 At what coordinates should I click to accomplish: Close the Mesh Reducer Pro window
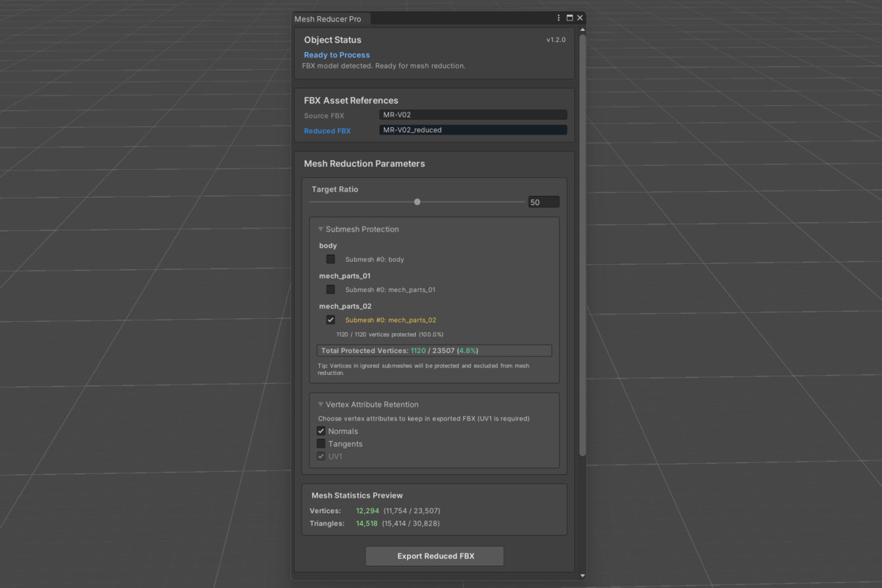click(x=580, y=18)
